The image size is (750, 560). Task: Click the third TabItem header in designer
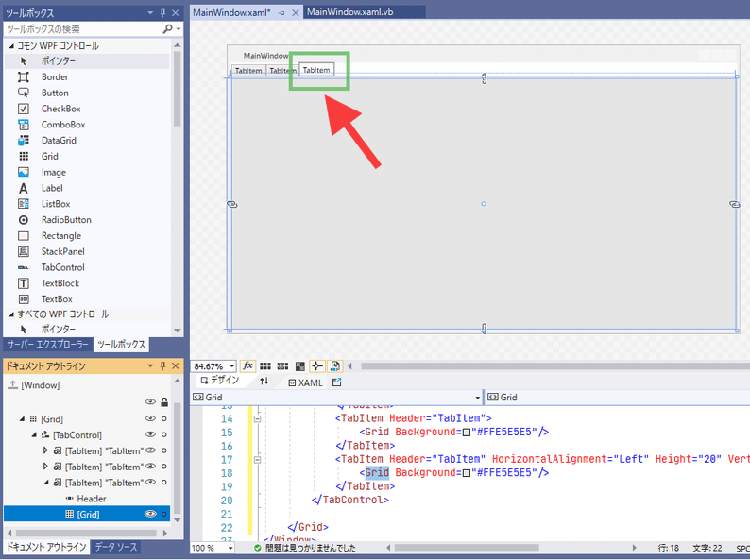[315, 70]
